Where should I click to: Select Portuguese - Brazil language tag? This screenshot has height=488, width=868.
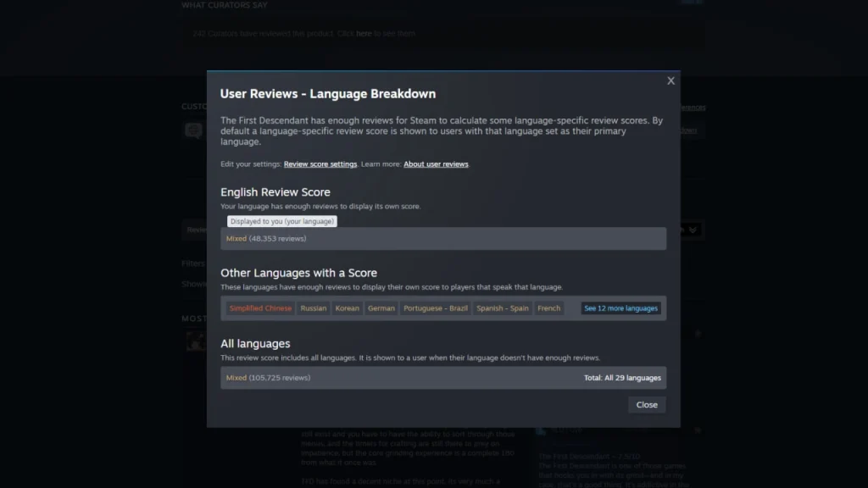point(435,308)
